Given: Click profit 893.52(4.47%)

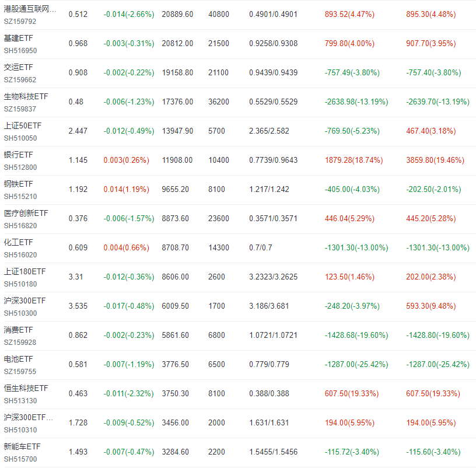Looking at the screenshot, I should click(x=349, y=14).
